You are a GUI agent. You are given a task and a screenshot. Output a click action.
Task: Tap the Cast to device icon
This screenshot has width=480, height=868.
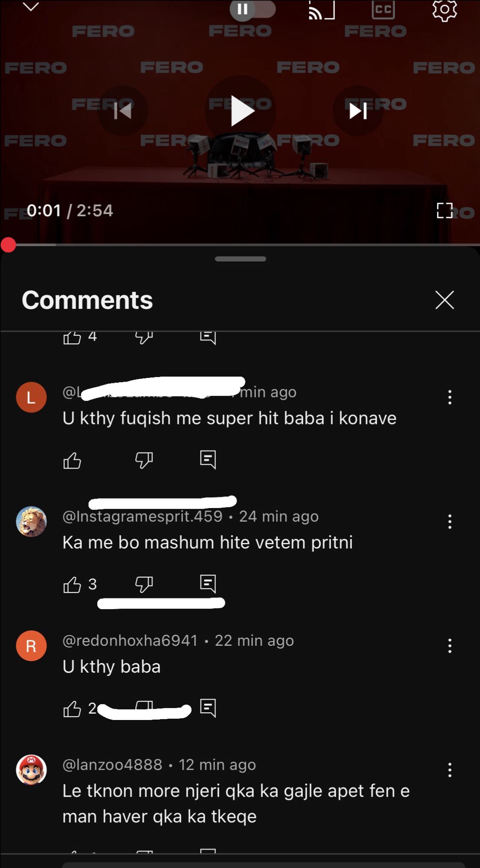point(322,10)
